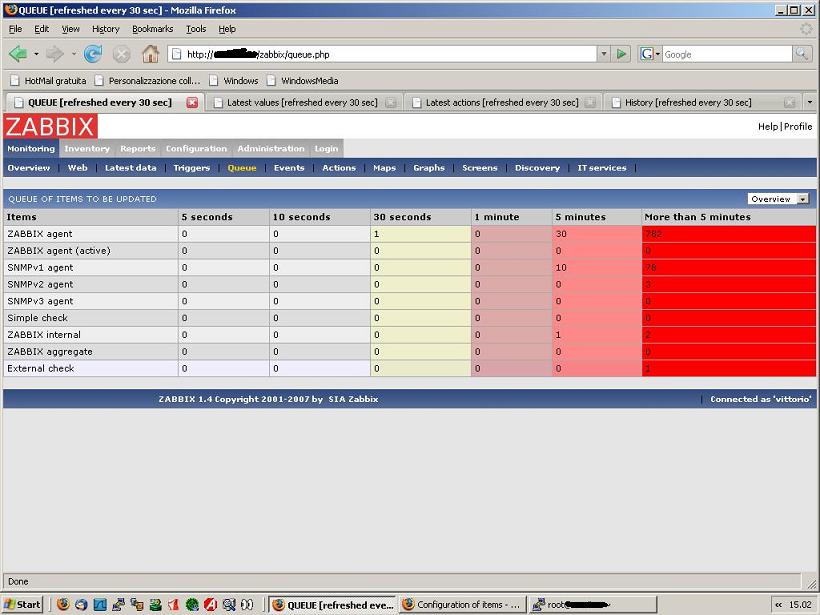Screen dimensions: 820x615
Task: Open the View menu
Action: [x=71, y=29]
